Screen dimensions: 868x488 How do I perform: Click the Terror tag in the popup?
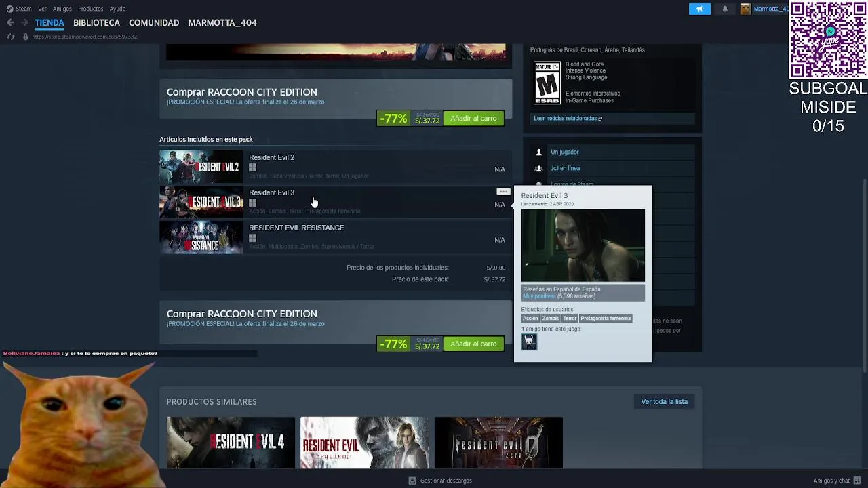click(x=570, y=319)
